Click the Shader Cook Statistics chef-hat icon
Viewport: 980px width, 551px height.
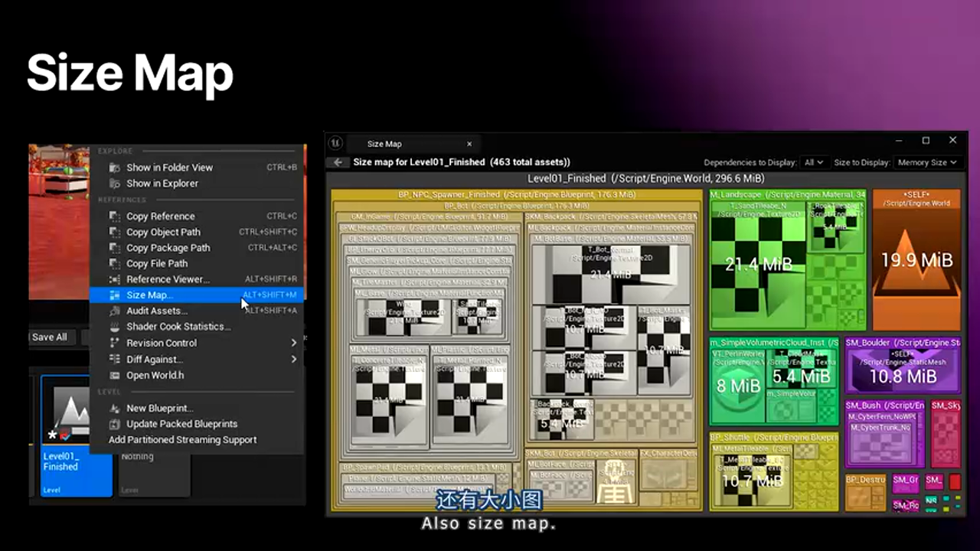(115, 327)
